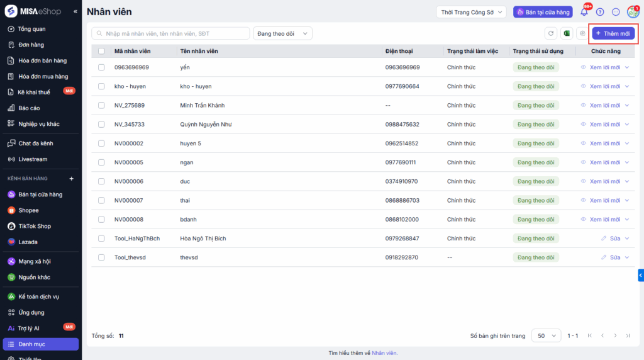Expand actions arrow for Minh Trần Khánh

click(627, 105)
